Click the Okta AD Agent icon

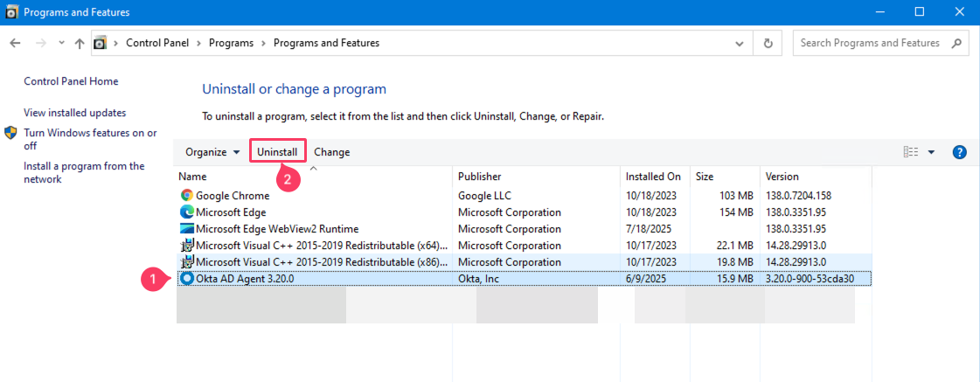click(x=187, y=278)
